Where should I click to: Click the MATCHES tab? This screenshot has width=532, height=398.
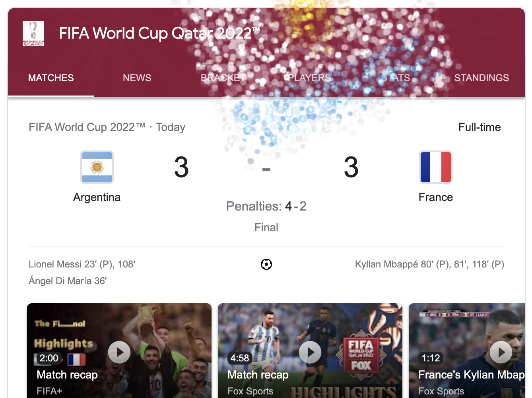click(50, 78)
